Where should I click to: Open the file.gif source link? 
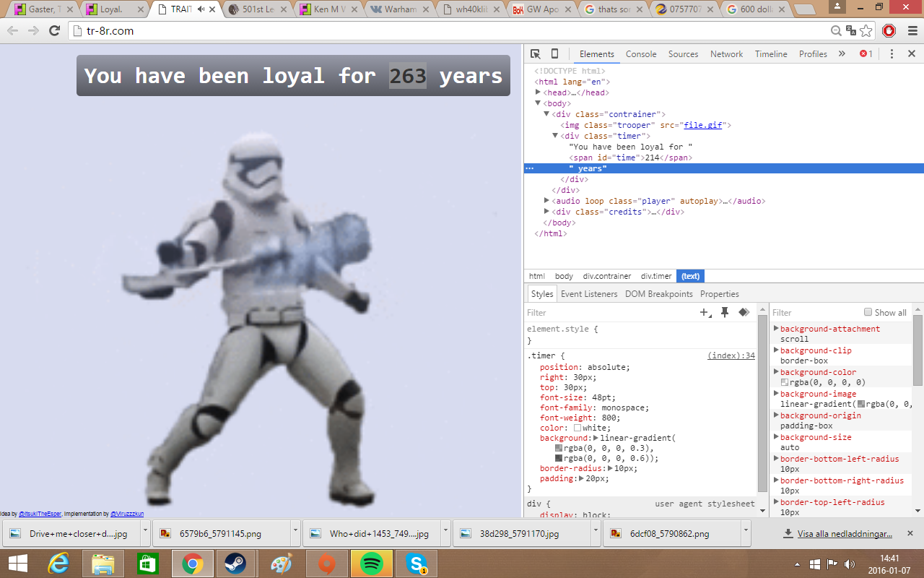click(x=703, y=125)
